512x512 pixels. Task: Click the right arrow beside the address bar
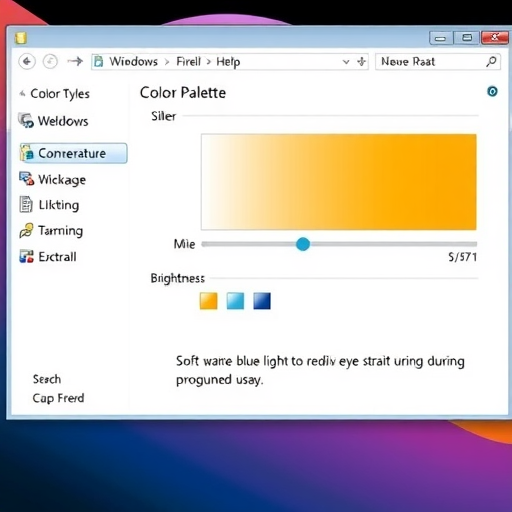[x=75, y=61]
